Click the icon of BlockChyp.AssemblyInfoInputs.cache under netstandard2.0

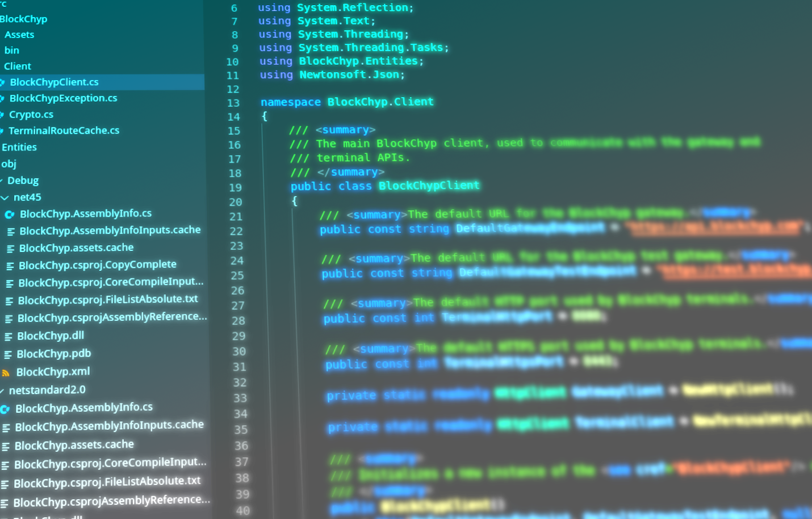point(6,428)
